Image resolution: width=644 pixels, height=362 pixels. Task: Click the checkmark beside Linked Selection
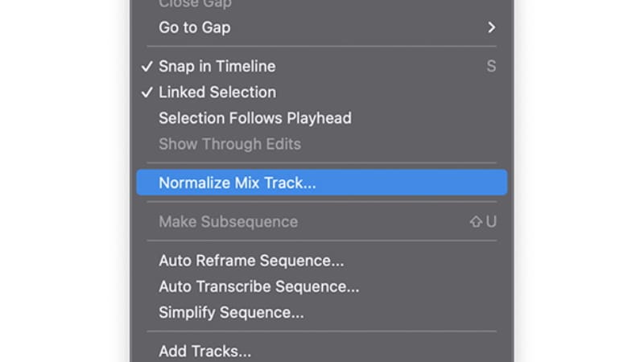pyautogui.click(x=147, y=93)
